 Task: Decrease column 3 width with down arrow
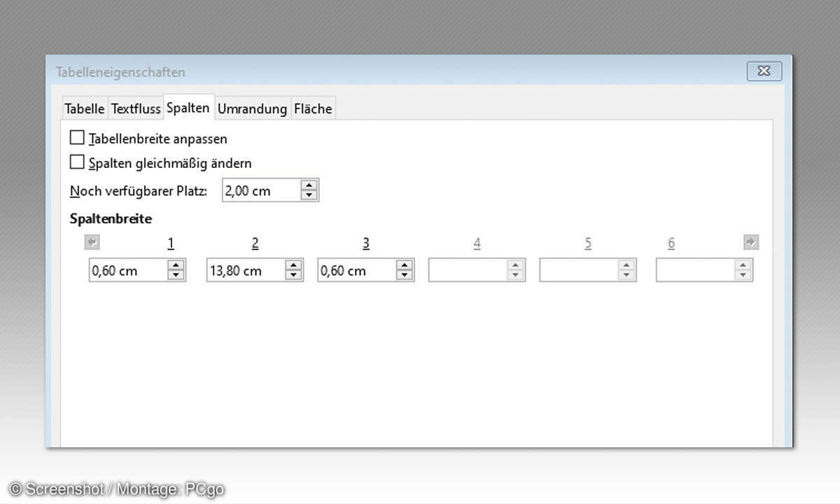tap(405, 275)
